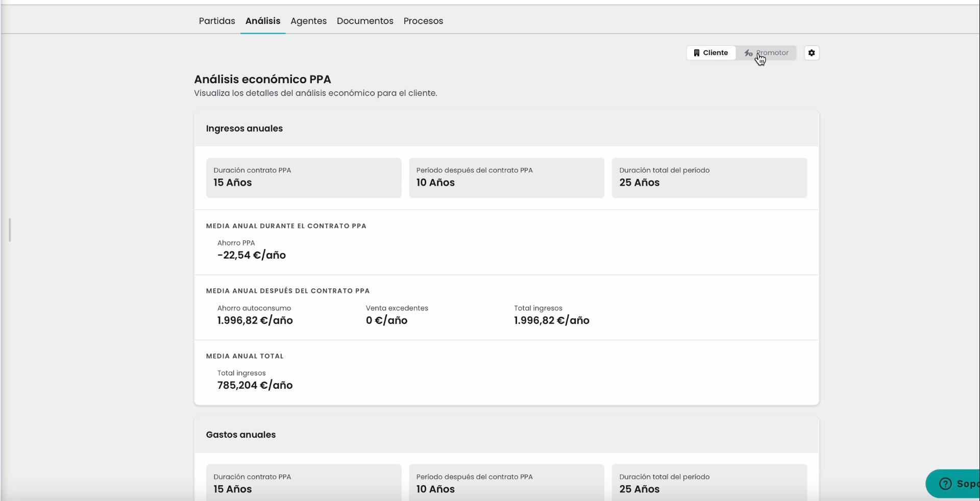This screenshot has height=501, width=980.
Task: Click the Total ingresos value 1.996,82 €/año
Action: pyautogui.click(x=552, y=320)
